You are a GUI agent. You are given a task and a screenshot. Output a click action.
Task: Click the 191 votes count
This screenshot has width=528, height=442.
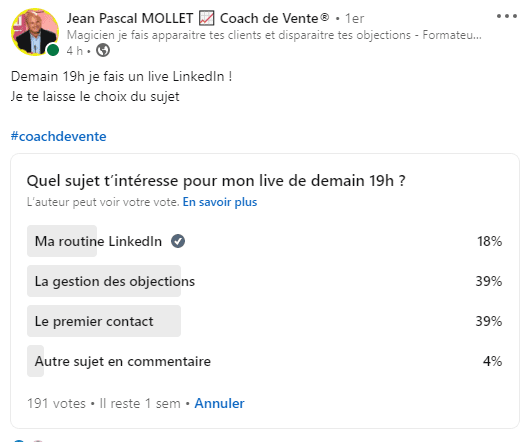point(57,403)
